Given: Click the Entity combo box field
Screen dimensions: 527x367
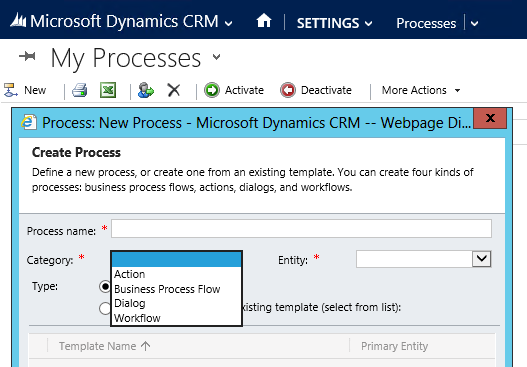Looking at the screenshot, I should [424, 259].
